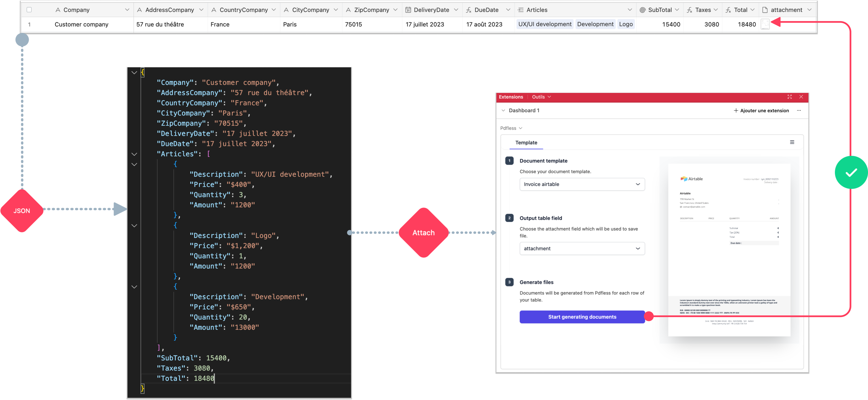Open the CityCompany column dropdown arrow

click(336, 10)
